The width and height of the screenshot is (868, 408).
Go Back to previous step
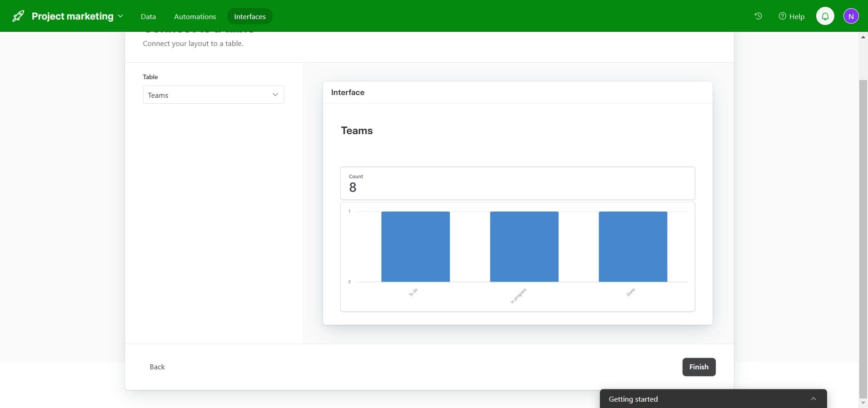(157, 367)
